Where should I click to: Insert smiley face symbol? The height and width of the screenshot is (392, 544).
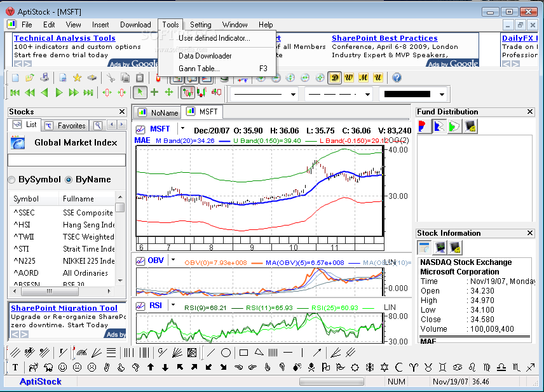(x=62, y=367)
